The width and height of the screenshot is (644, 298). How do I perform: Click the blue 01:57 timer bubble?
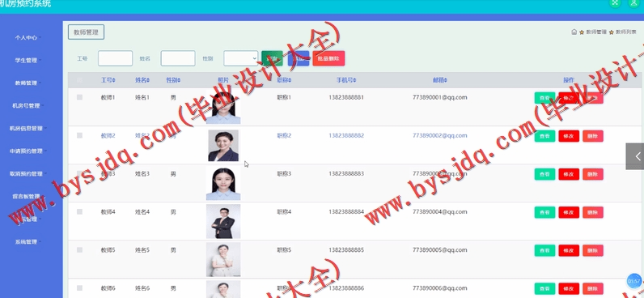(634, 281)
